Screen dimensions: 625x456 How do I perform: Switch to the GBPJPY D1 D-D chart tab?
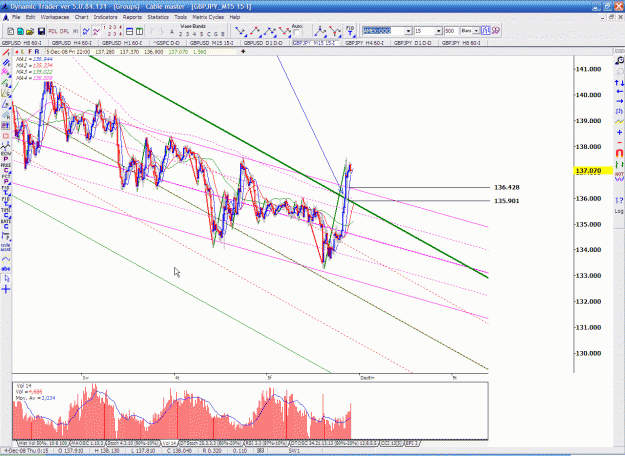click(413, 43)
